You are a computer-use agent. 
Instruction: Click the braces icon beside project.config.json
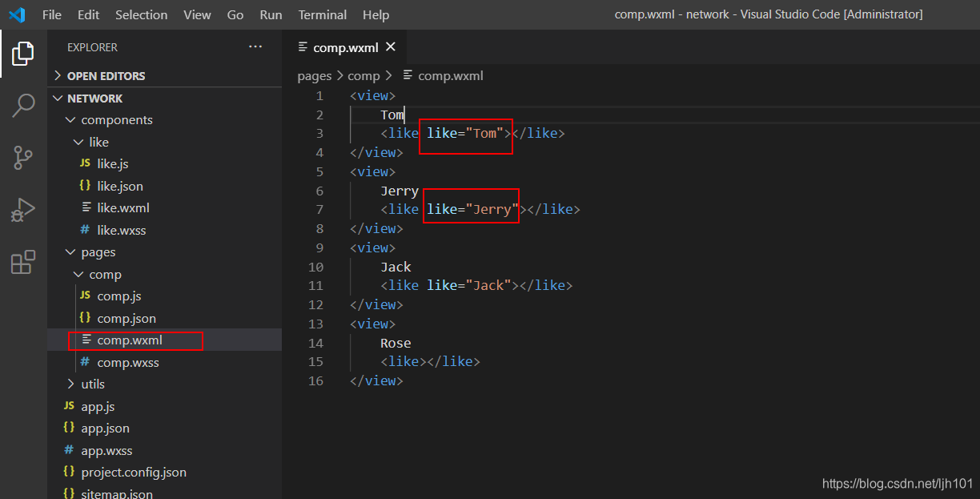tap(69, 472)
